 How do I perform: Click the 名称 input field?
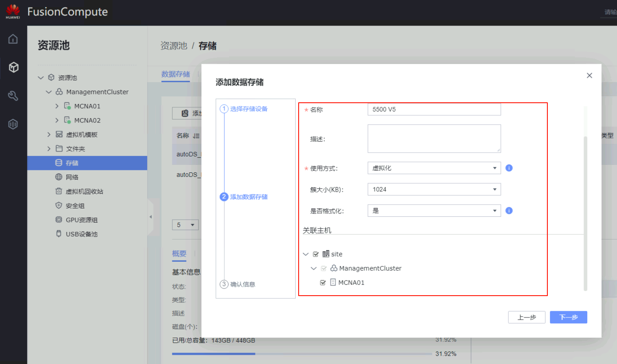(434, 109)
